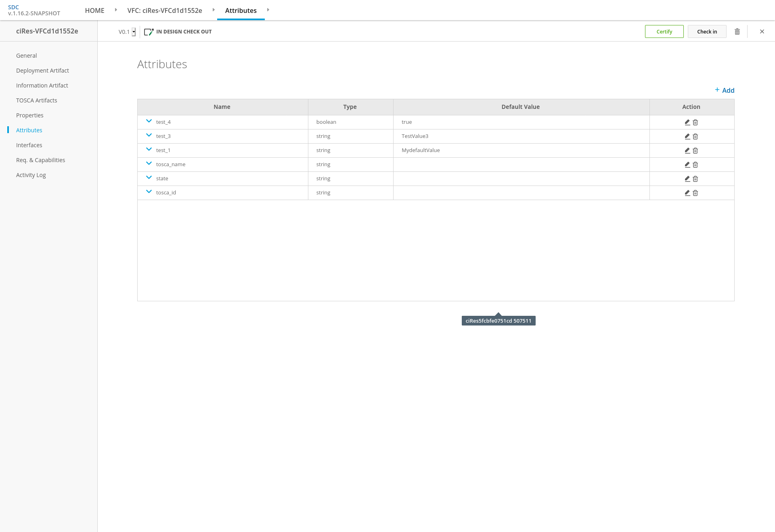Open the arrow dropdown after Attributes breadcrumb

point(268,10)
